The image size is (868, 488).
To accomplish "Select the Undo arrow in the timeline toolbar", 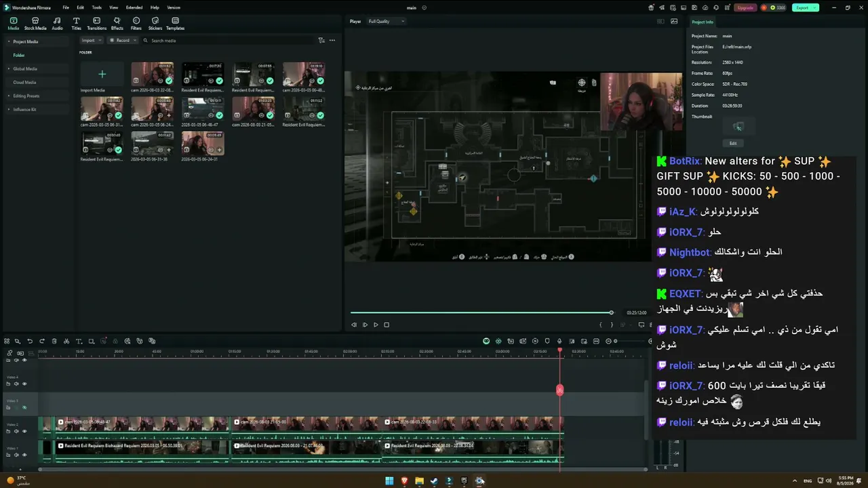I will 30,341.
